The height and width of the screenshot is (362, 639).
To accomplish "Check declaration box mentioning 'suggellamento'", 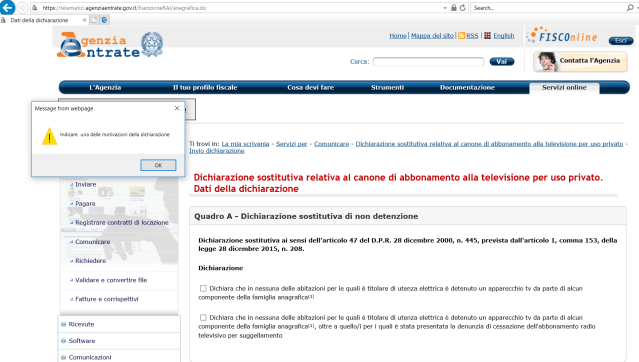I will pos(203,317).
